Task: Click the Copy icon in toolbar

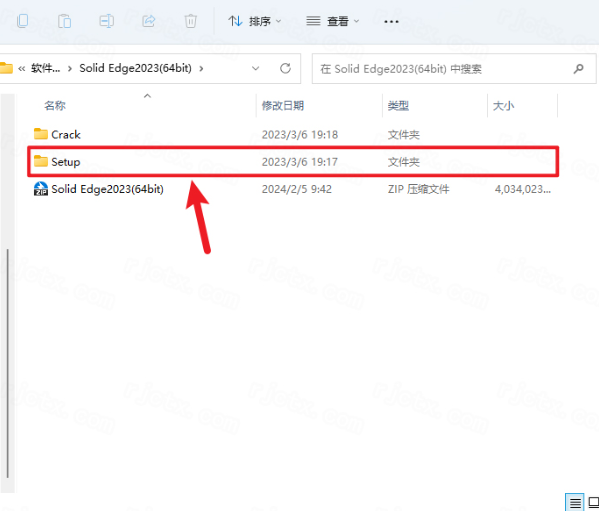Action: [23, 21]
